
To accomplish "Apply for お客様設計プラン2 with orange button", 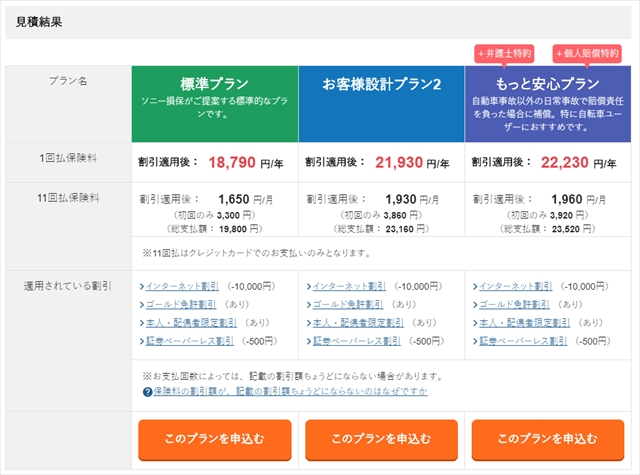I will point(382,439).
